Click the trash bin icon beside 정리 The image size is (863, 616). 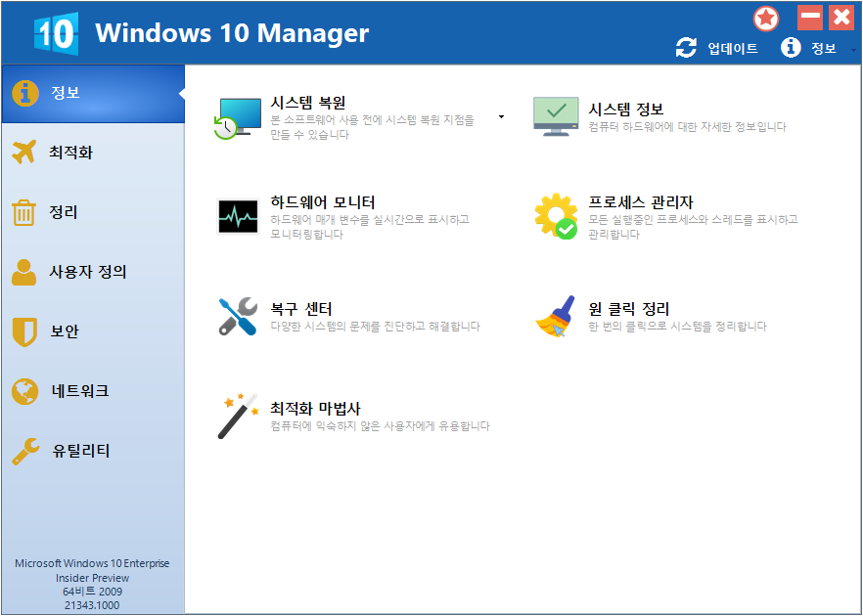click(x=23, y=213)
